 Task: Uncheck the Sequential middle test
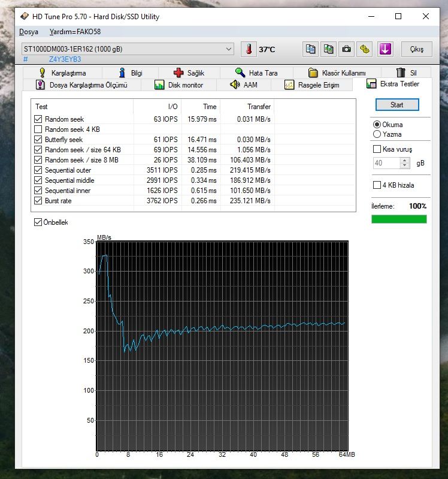(x=38, y=180)
